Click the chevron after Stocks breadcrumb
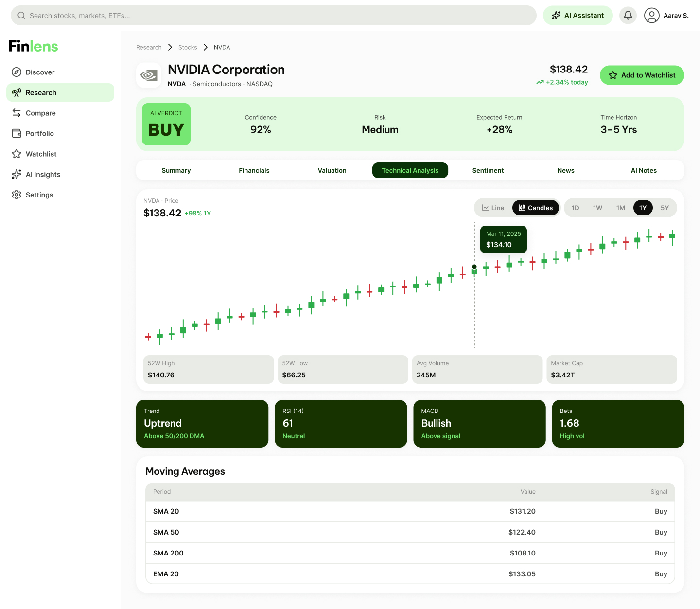This screenshot has width=700, height=609. [x=206, y=47]
